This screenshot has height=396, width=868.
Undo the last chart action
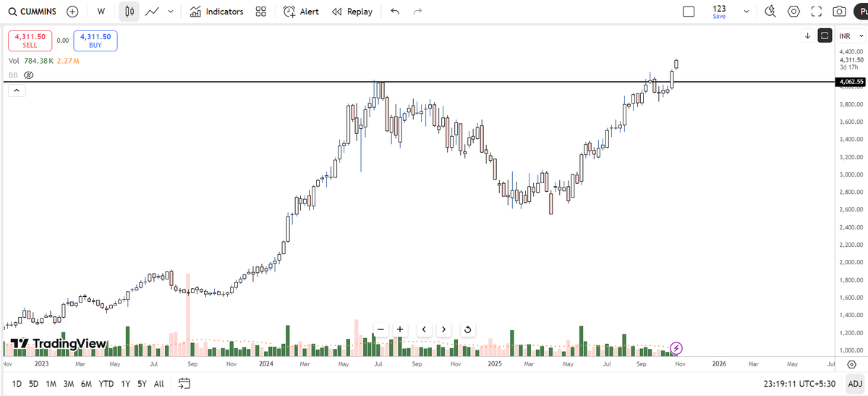[394, 12]
